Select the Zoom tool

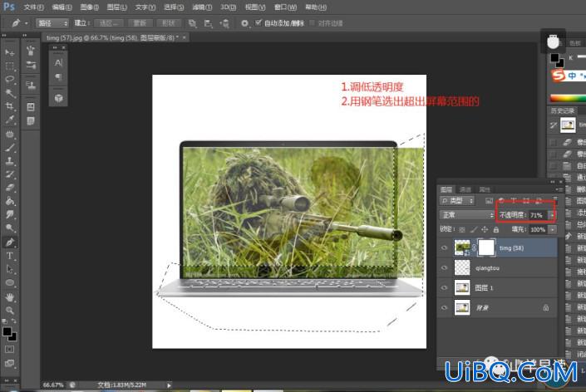10,311
